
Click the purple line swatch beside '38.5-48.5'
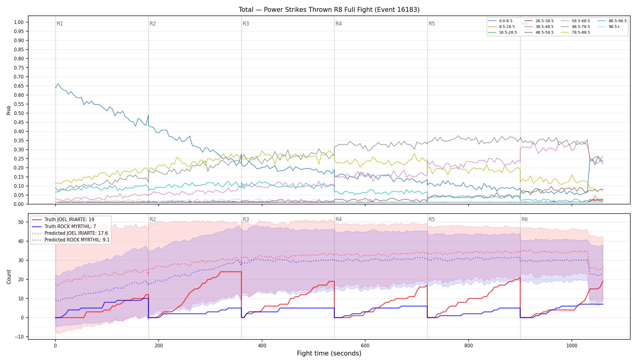click(529, 27)
